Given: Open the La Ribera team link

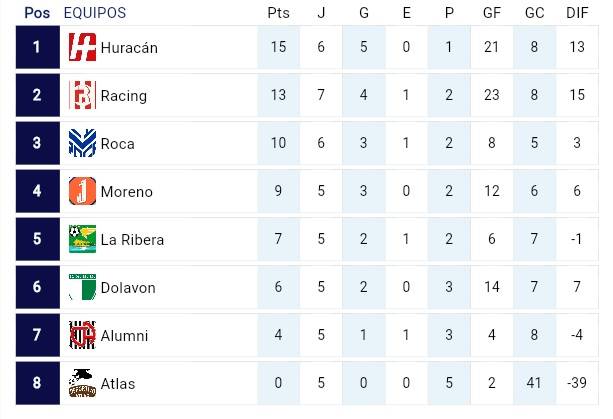Looking at the screenshot, I should pos(132,240).
